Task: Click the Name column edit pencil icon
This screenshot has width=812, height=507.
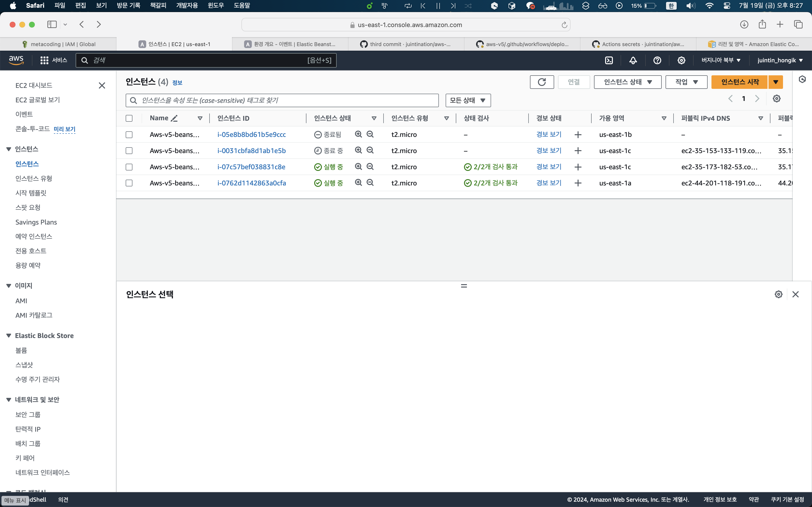Action: 174,118
